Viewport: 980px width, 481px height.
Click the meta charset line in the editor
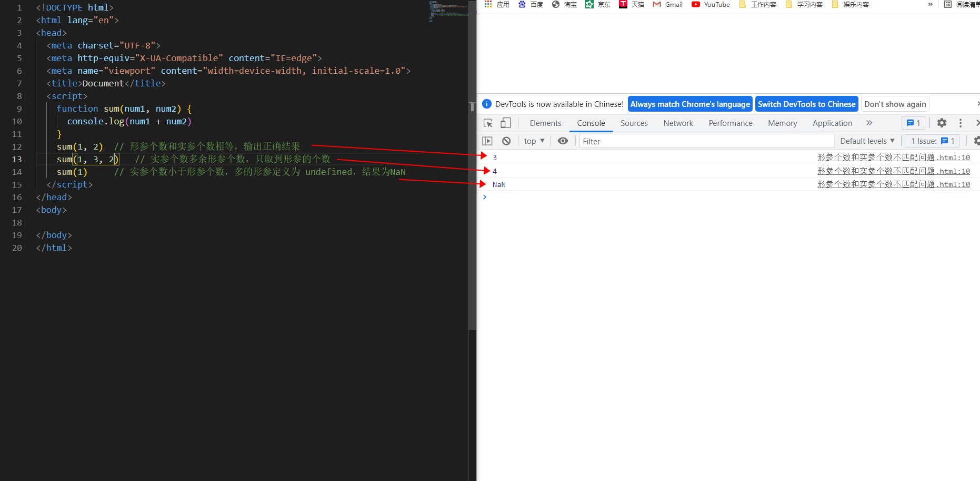pyautogui.click(x=103, y=45)
